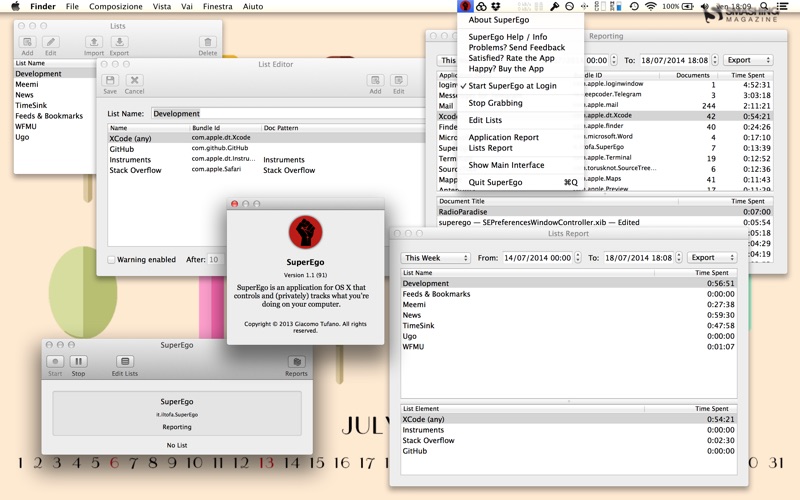The height and width of the screenshot is (500, 800).
Task: Open Export dropdown in Lists Report
Action: click(x=712, y=258)
